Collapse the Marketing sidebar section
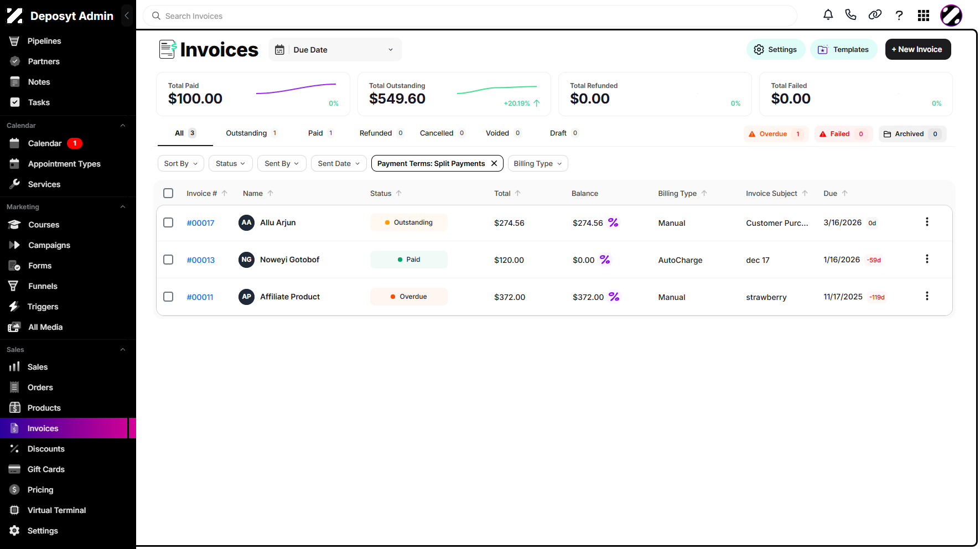Screen dimensions: 980x549 click(123, 206)
